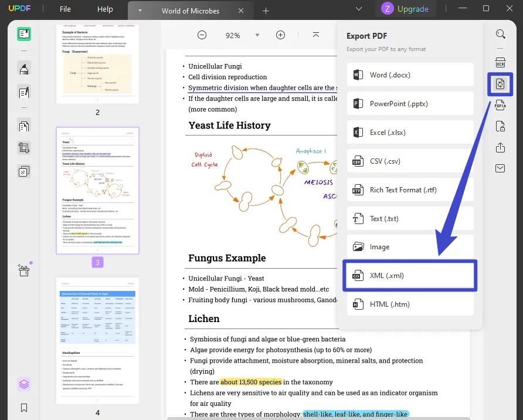Open the Bookmark panel
This screenshot has height=420, width=523.
point(23,408)
